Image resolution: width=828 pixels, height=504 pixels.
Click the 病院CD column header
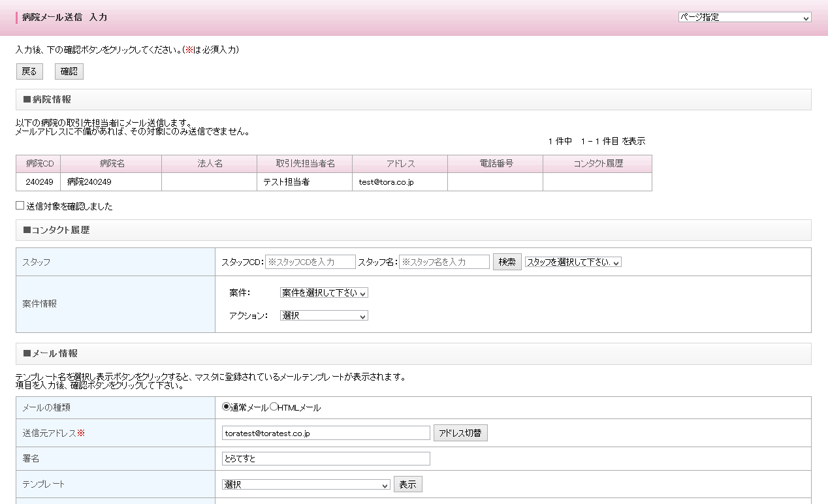[39, 164]
